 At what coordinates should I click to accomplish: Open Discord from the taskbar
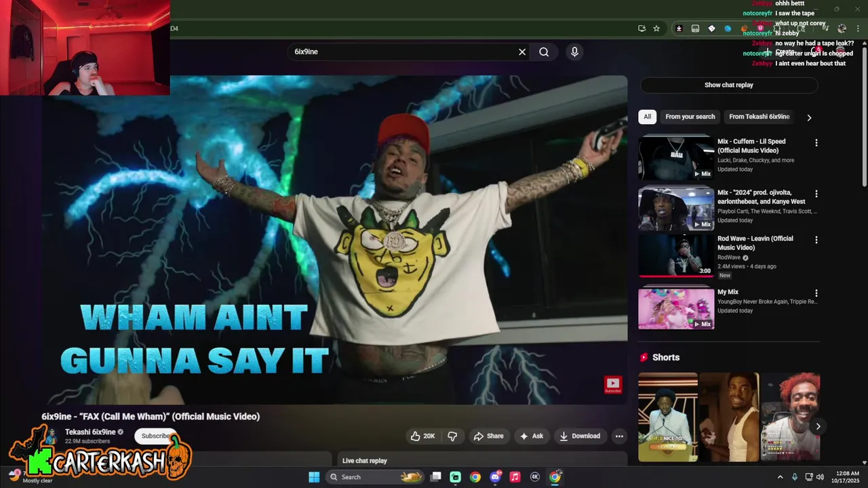pos(495,477)
